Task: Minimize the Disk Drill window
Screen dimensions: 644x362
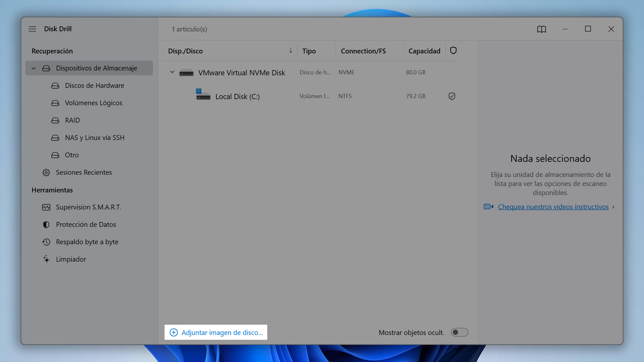Action: click(565, 29)
